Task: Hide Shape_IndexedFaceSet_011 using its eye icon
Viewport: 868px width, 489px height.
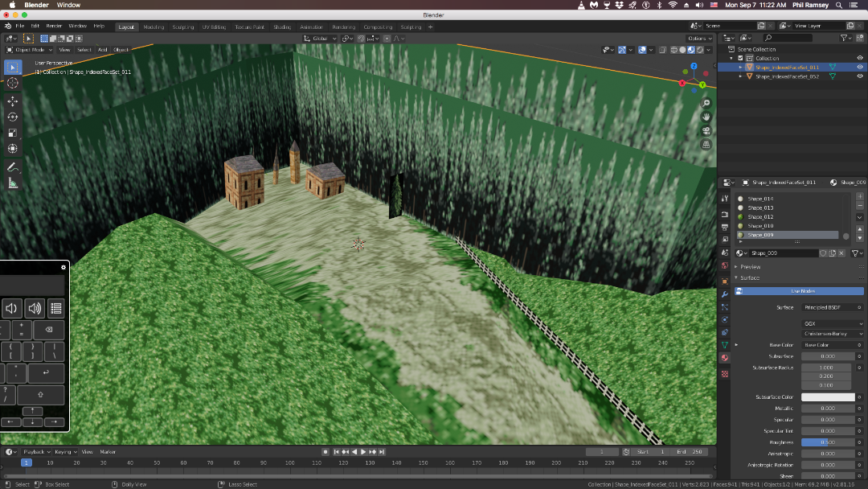Action: [860, 68]
